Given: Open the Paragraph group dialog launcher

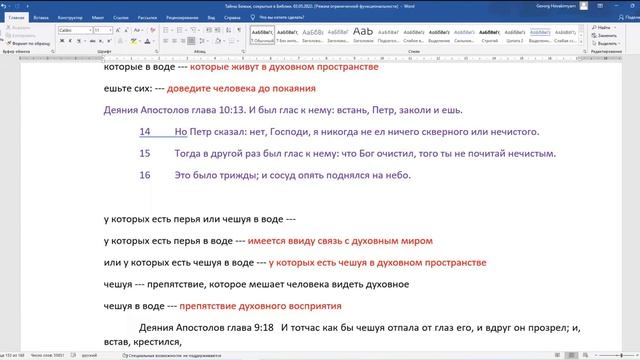Looking at the screenshot, I should (x=243, y=52).
